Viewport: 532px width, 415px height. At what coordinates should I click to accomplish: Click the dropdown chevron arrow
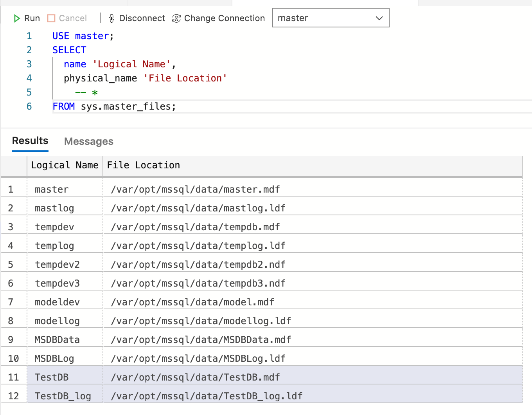pos(379,18)
